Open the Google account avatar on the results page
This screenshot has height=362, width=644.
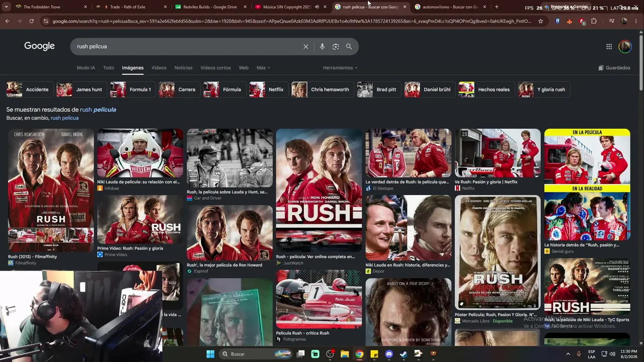pyautogui.click(x=625, y=46)
